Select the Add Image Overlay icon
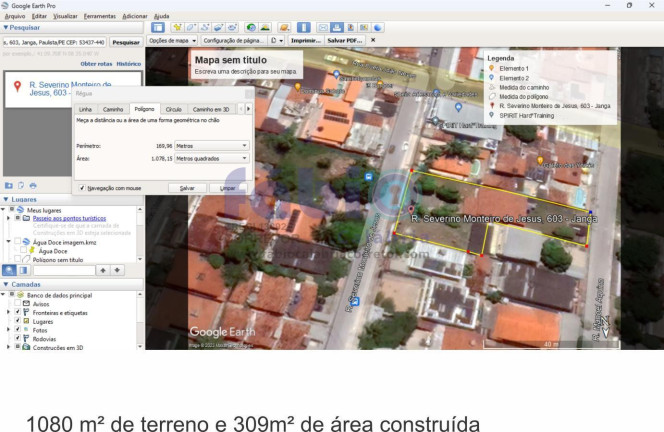 pos(218,28)
